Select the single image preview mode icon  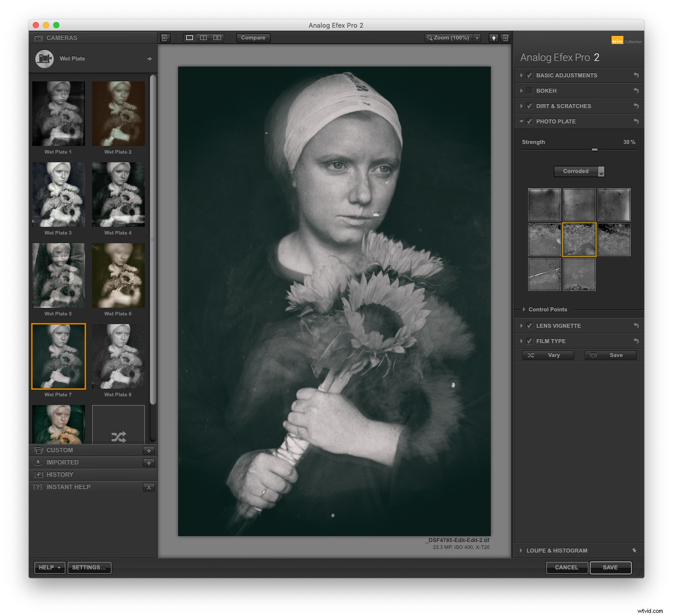(190, 37)
